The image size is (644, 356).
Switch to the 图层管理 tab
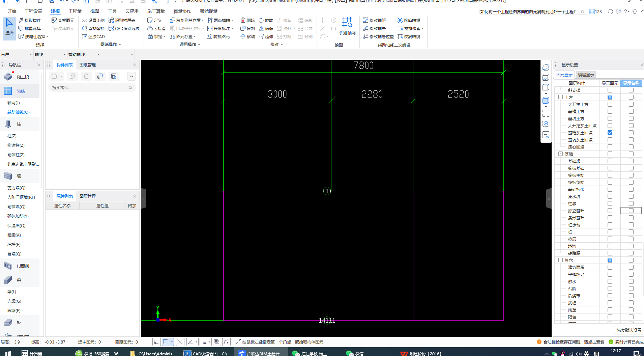(88, 196)
